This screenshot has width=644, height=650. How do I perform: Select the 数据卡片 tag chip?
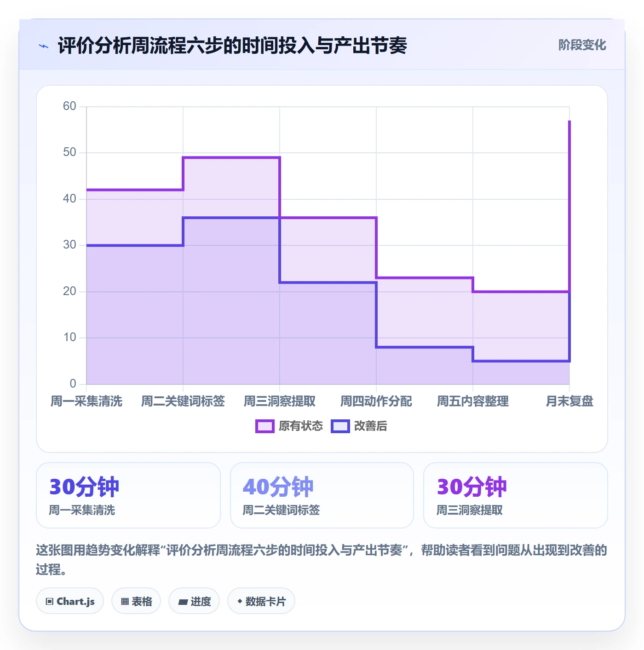coord(261,601)
